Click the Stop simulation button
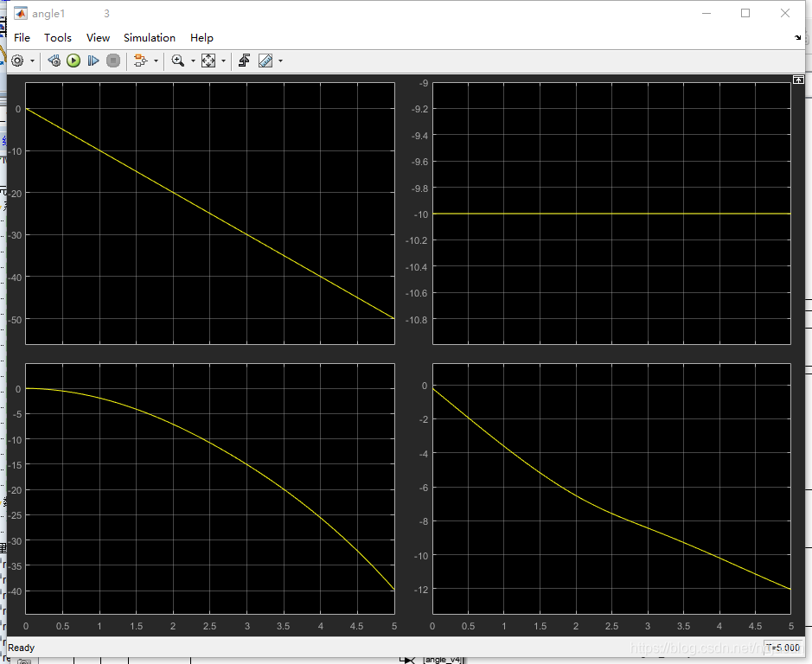The height and width of the screenshot is (664, 812). (x=113, y=61)
